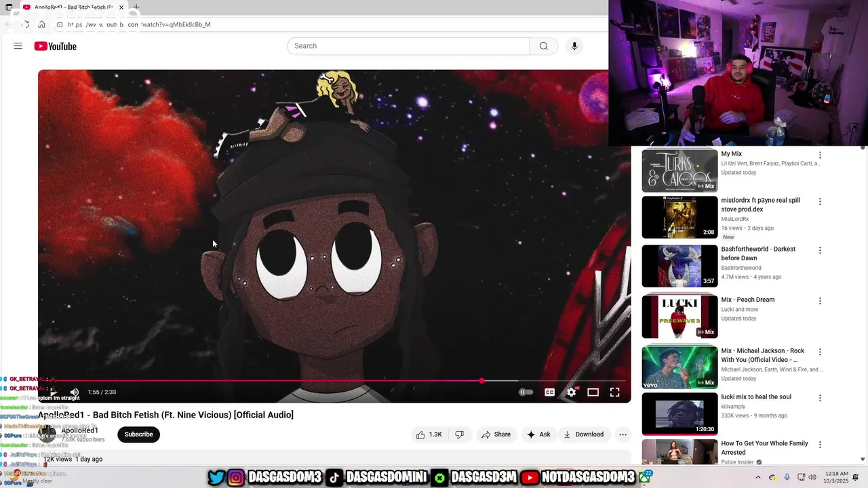The height and width of the screenshot is (488, 868).
Task: Open Xbox app in the taskbar
Action: click(644, 477)
